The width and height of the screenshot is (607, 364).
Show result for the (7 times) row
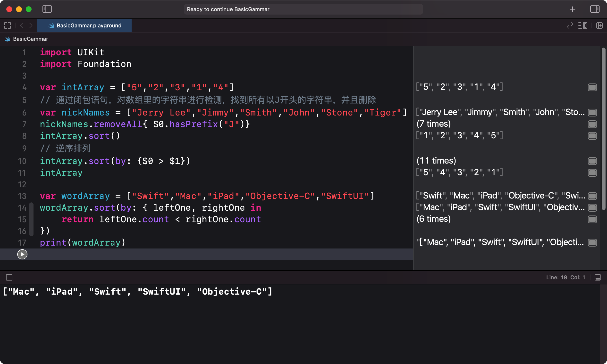592,124
